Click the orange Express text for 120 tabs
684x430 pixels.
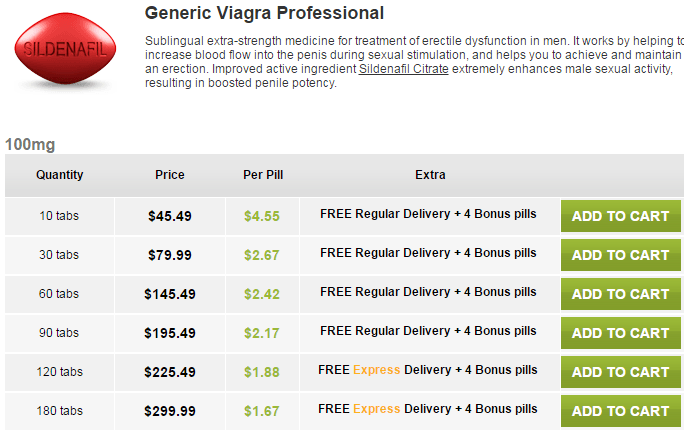(376, 370)
